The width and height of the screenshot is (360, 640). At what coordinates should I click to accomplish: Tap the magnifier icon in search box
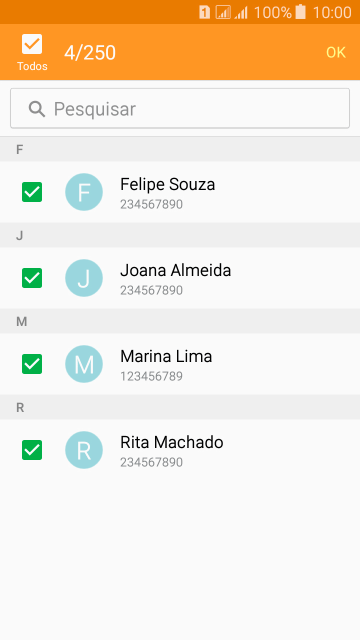point(37,109)
